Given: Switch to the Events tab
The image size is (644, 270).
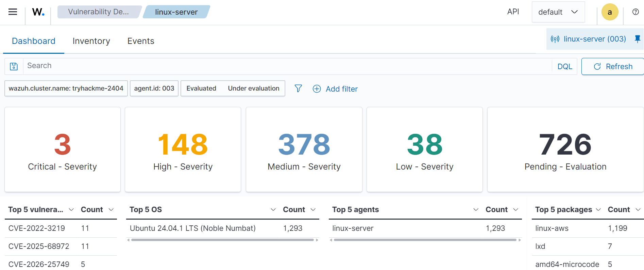Looking at the screenshot, I should coord(141,41).
